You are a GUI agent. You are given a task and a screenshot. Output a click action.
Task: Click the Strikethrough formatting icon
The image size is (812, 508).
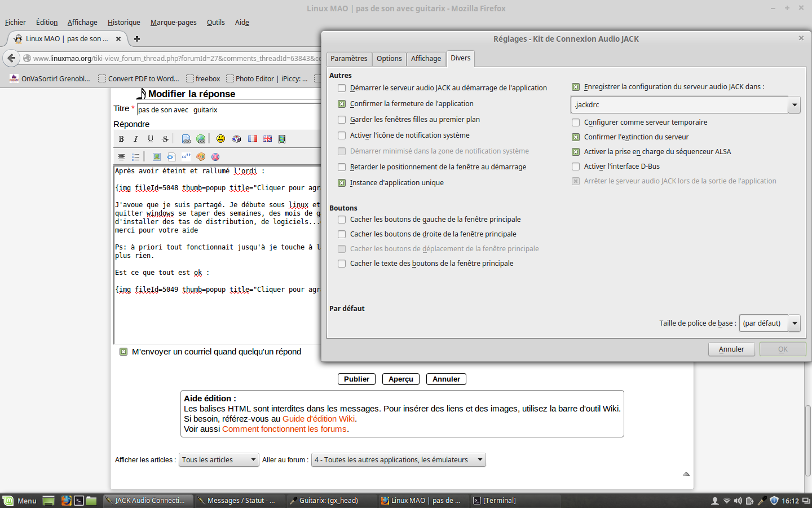pyautogui.click(x=165, y=139)
